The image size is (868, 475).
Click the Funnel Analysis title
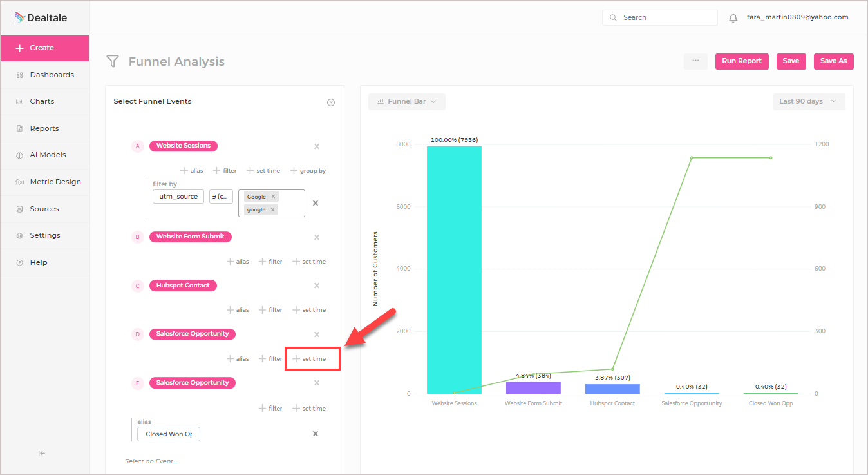point(176,62)
